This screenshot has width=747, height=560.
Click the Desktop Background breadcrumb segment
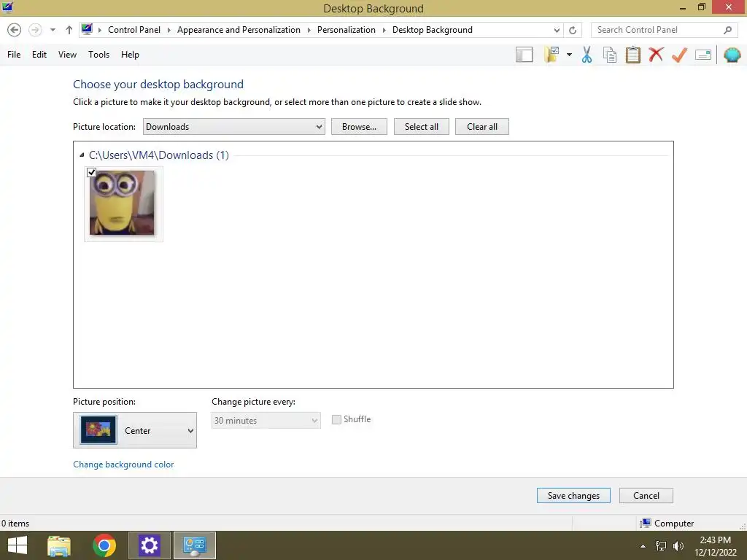point(433,30)
